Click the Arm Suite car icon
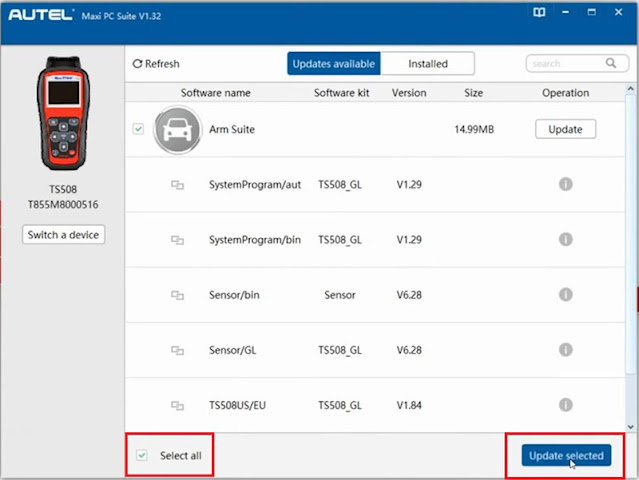This screenshot has height=480, width=639. 177,130
